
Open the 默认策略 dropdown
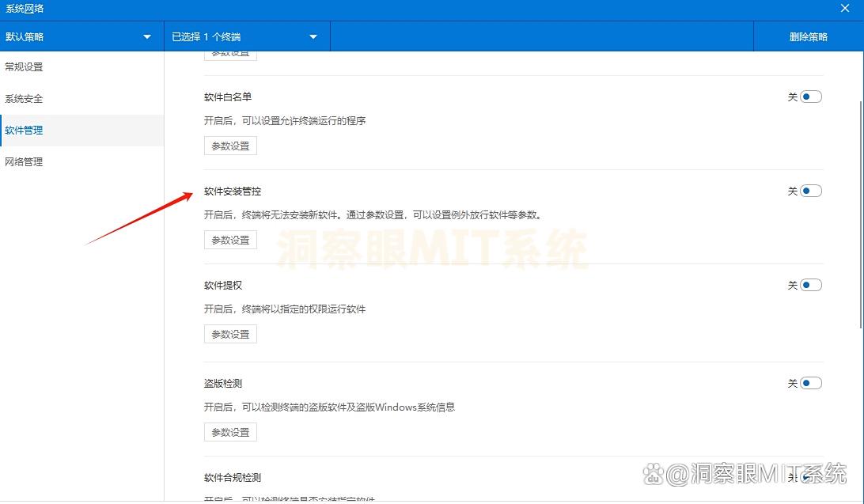82,37
